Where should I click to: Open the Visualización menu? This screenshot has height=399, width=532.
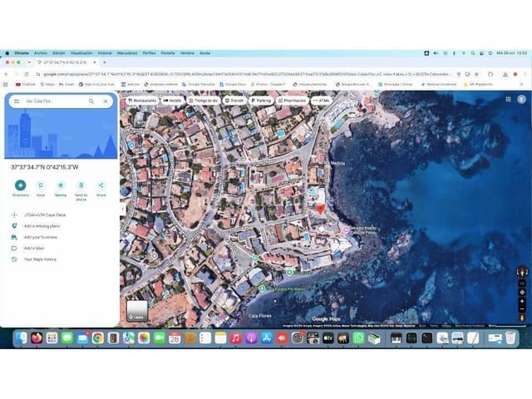tap(81, 53)
